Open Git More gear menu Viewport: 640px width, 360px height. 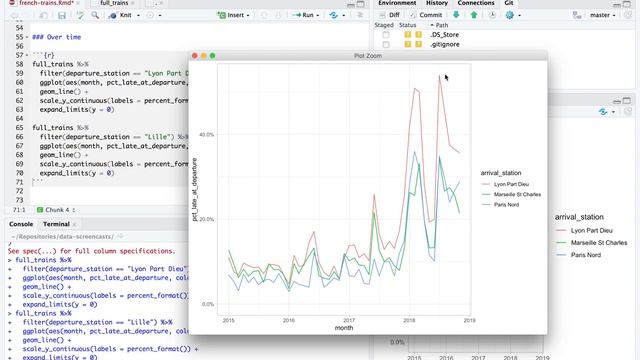(513, 15)
